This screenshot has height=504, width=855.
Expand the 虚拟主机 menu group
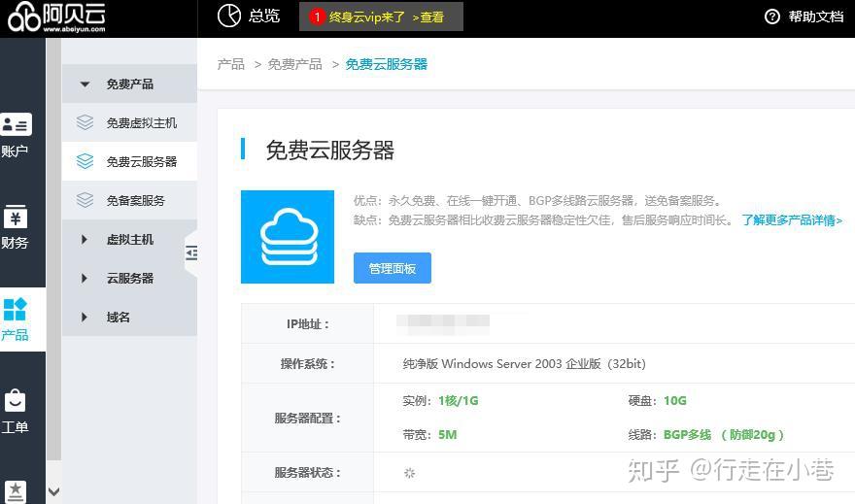(130, 239)
